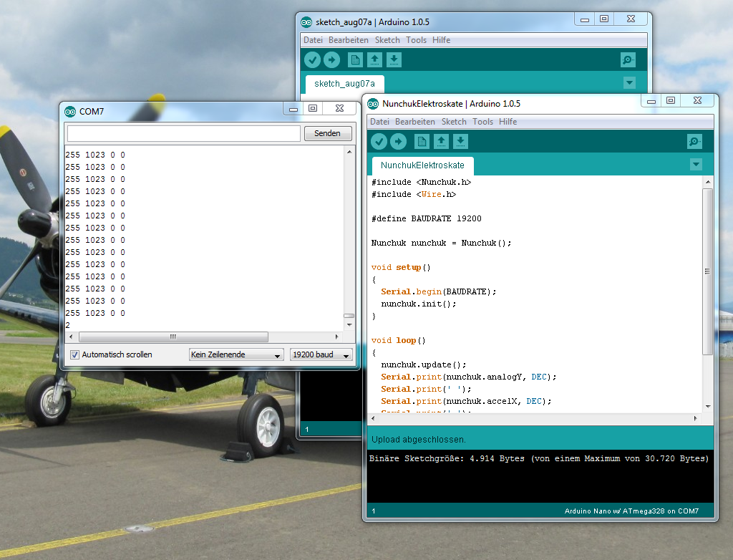Viewport: 733px width, 560px height.
Task: Click Save sketch icon in NunchukElektroskate toolbar
Action: [461, 142]
